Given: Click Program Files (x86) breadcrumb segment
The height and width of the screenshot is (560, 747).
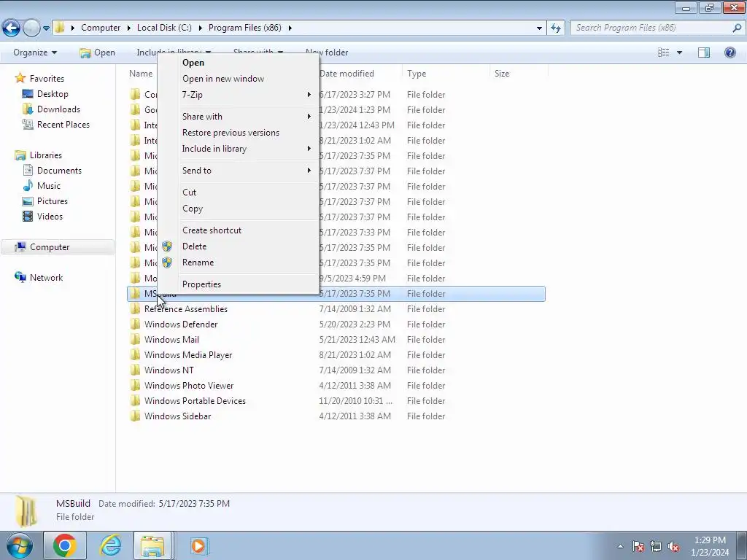Looking at the screenshot, I should pos(245,28).
